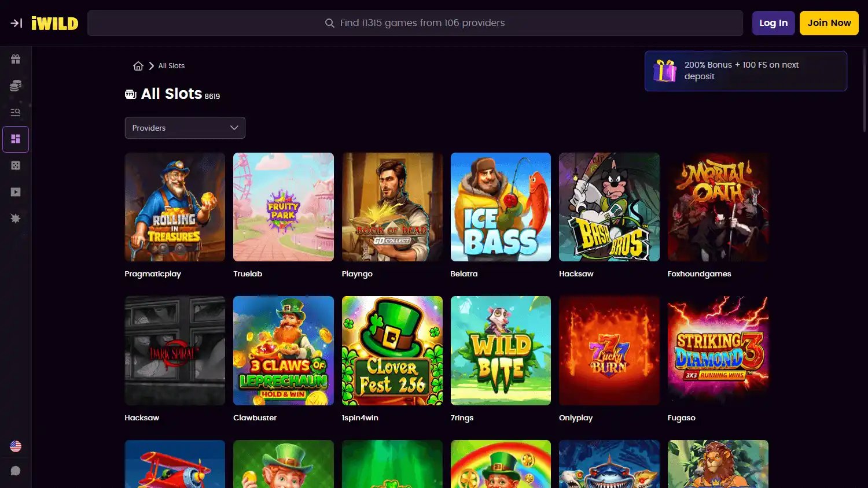Open the Providers dropdown
This screenshot has width=868, height=488.
coord(185,128)
